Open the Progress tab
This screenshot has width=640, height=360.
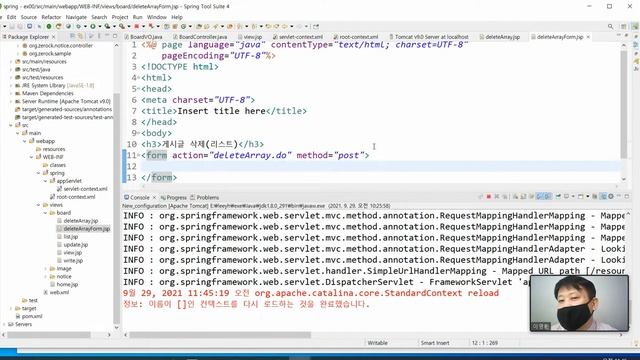(x=173, y=198)
